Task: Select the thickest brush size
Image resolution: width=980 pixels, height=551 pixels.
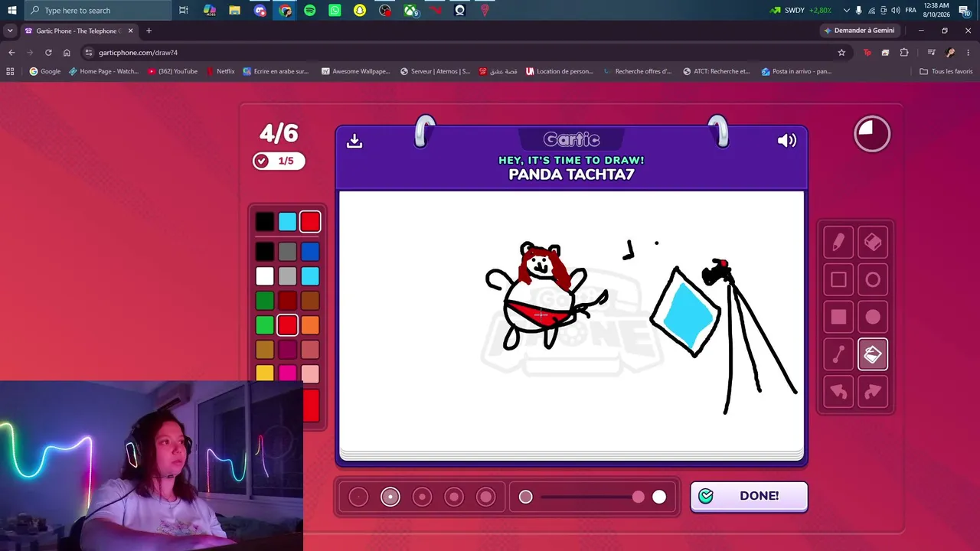Action: coord(486,497)
